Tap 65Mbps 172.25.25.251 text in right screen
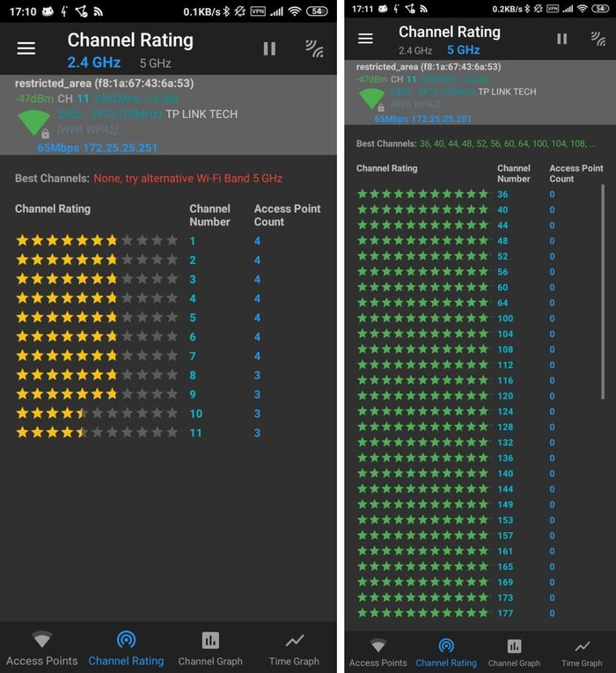This screenshot has height=673, width=616. pos(422,119)
